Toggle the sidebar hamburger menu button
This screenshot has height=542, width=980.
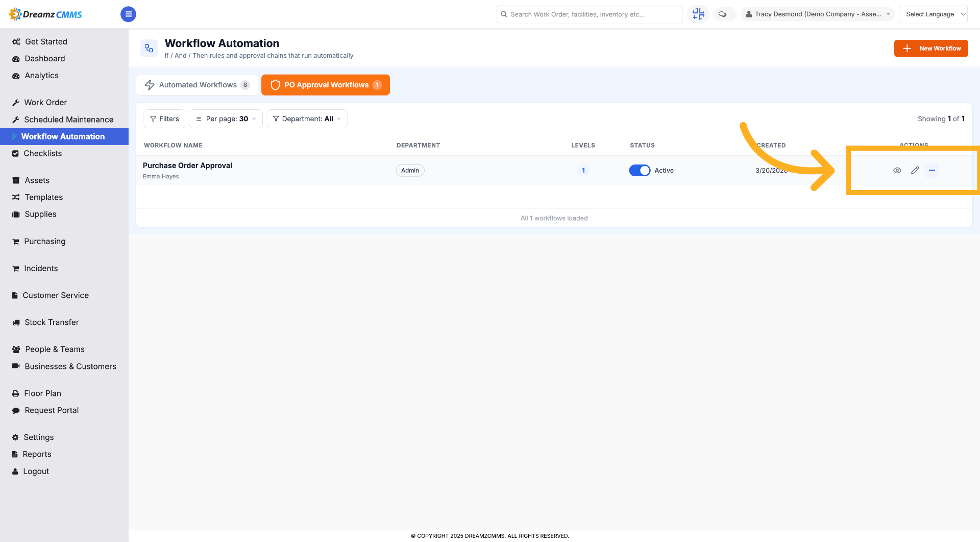[x=128, y=14]
